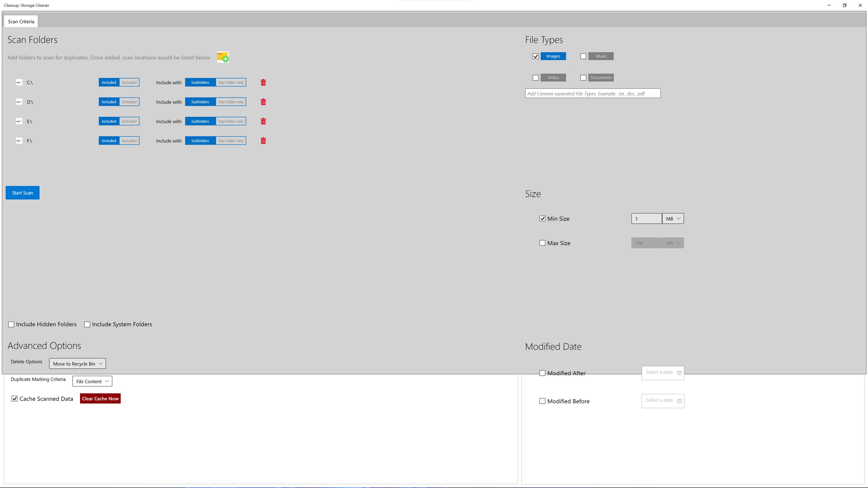The height and width of the screenshot is (488, 868).
Task: Click the C:\ drive icon
Action: (x=19, y=82)
